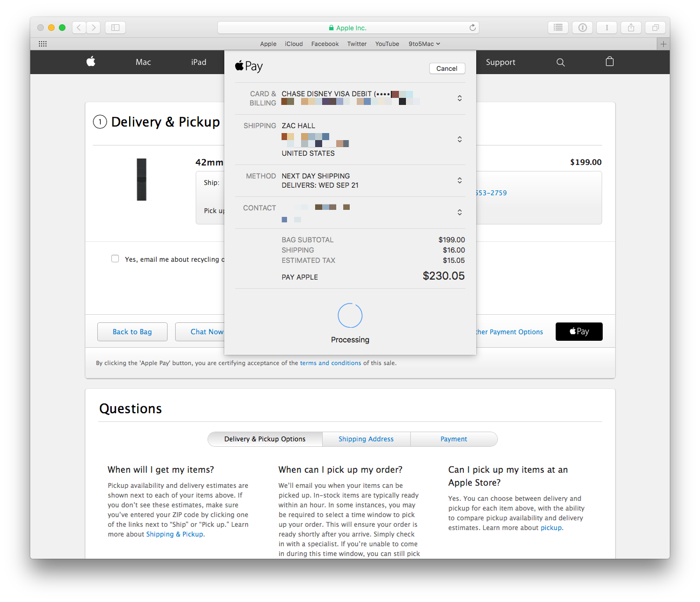Open the 9to5Mac favorites dropdown
The image size is (700, 602).
pos(424,44)
